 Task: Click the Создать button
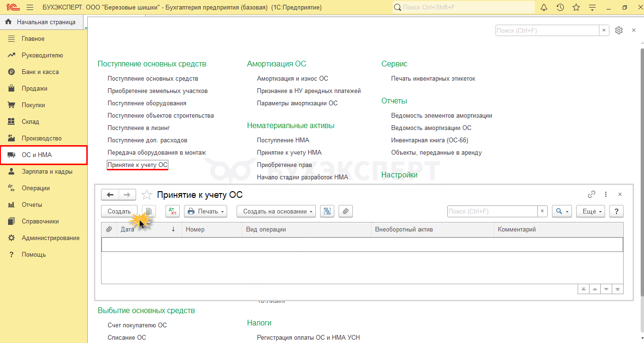[x=120, y=212]
